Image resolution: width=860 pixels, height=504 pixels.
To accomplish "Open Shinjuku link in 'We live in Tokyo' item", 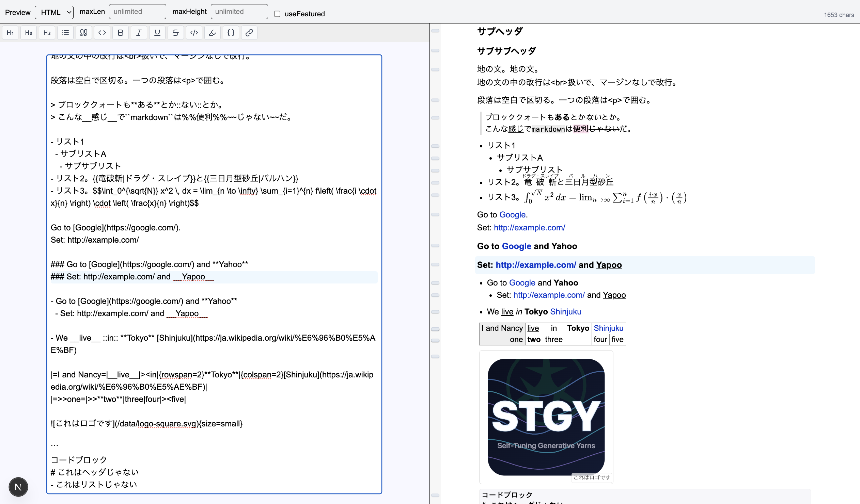I will (566, 312).
